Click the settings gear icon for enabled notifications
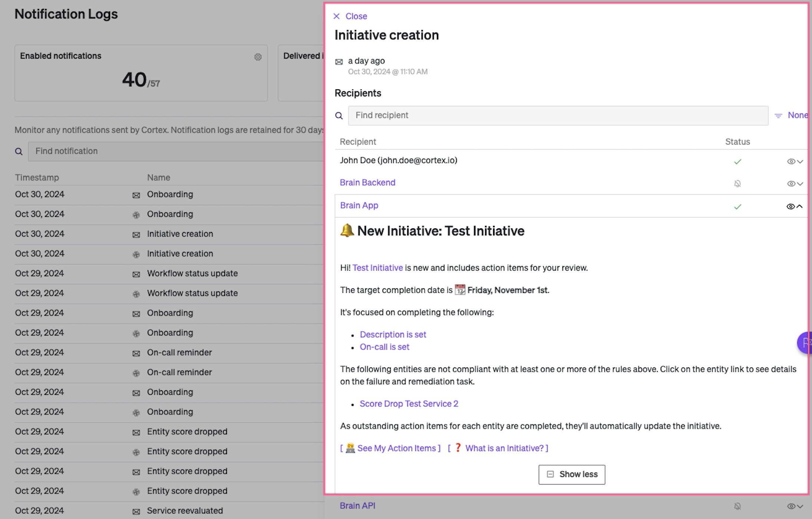812x519 pixels. (x=257, y=56)
